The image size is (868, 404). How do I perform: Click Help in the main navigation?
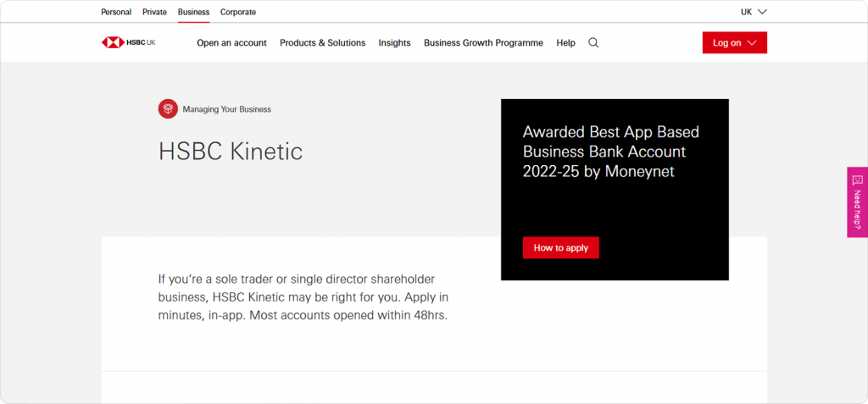(x=565, y=43)
